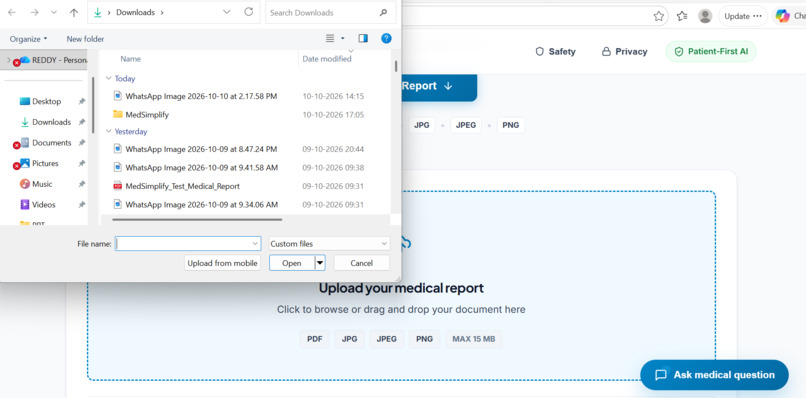The height and width of the screenshot is (398, 806).
Task: Create a New folder
Action: (x=85, y=39)
